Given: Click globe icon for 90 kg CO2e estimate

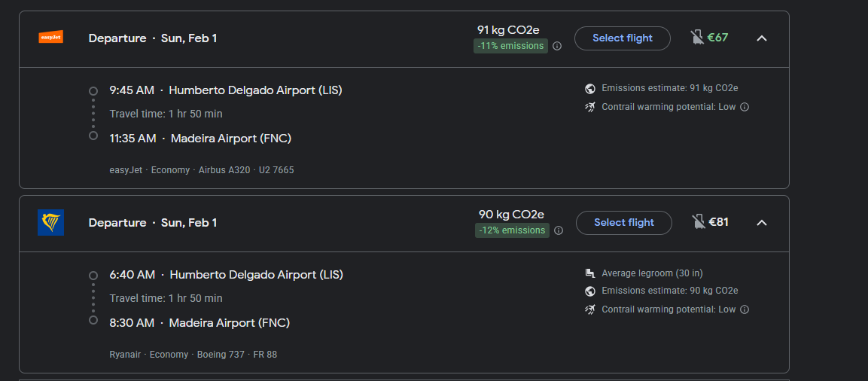Looking at the screenshot, I should [590, 291].
